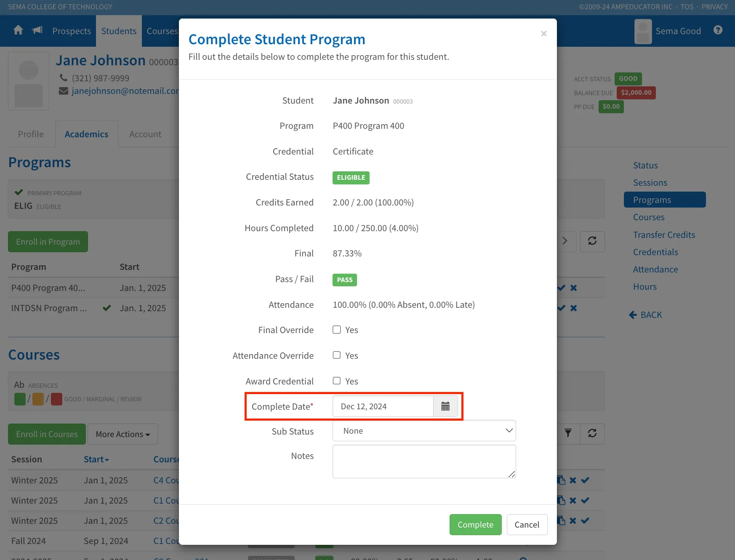The width and height of the screenshot is (735, 560).
Task: Go to the home page icon
Action: (x=18, y=30)
